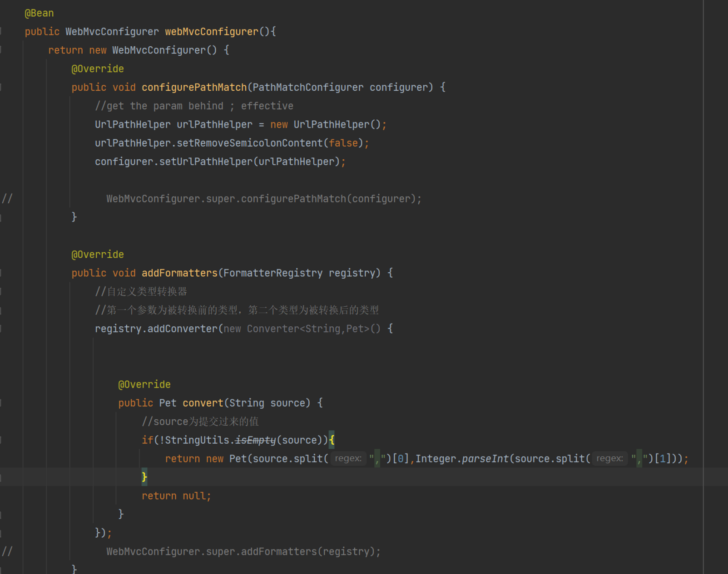This screenshot has height=574, width=728.
Task: Click the English comment about param behind semicolon
Action: point(194,106)
